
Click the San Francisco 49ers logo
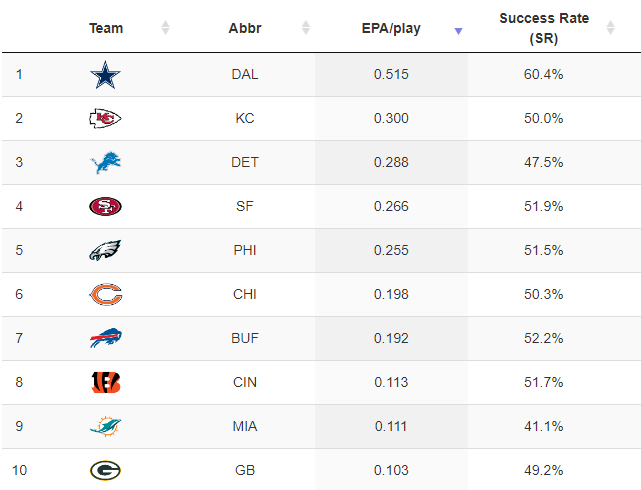click(105, 206)
